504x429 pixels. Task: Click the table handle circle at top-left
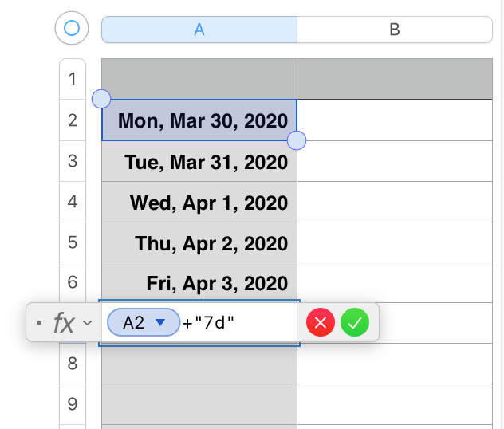[x=71, y=30]
